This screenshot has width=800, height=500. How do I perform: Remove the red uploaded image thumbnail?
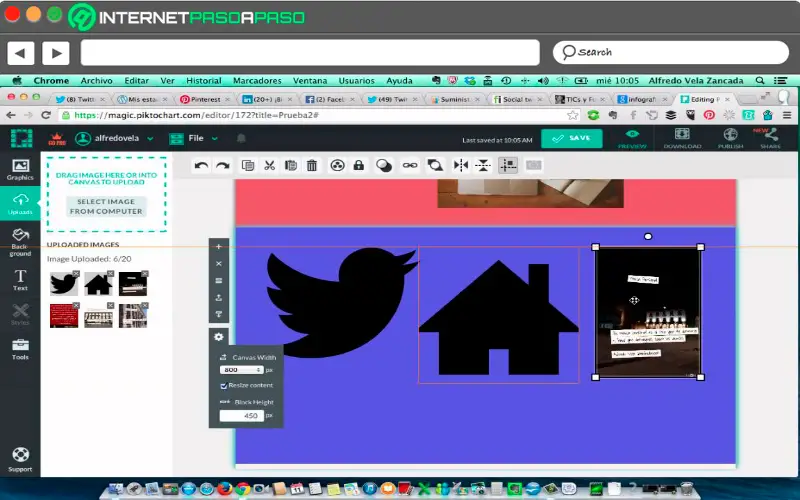pyautogui.click(x=76, y=305)
